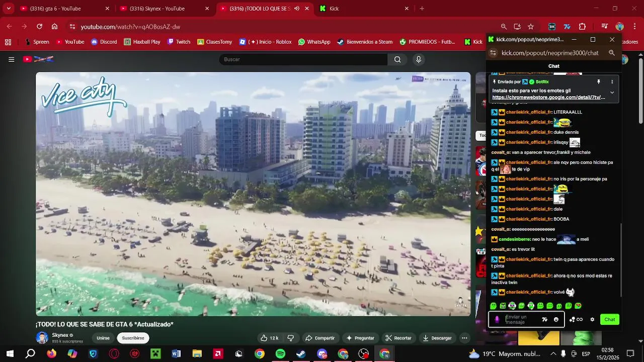Open the YouTube guide hamburger menu

coord(11,59)
